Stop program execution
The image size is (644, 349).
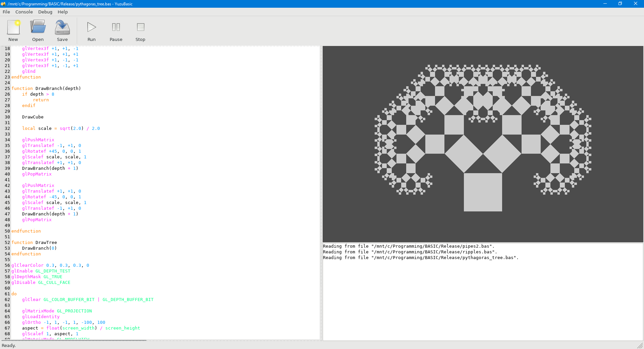(x=140, y=30)
